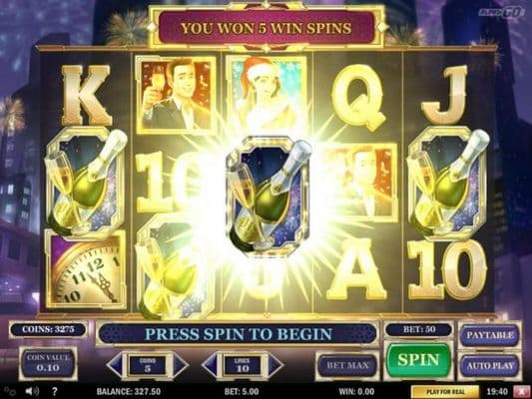Open the PAYTABLE
Screen dimensions: 532x399
tap(490, 335)
